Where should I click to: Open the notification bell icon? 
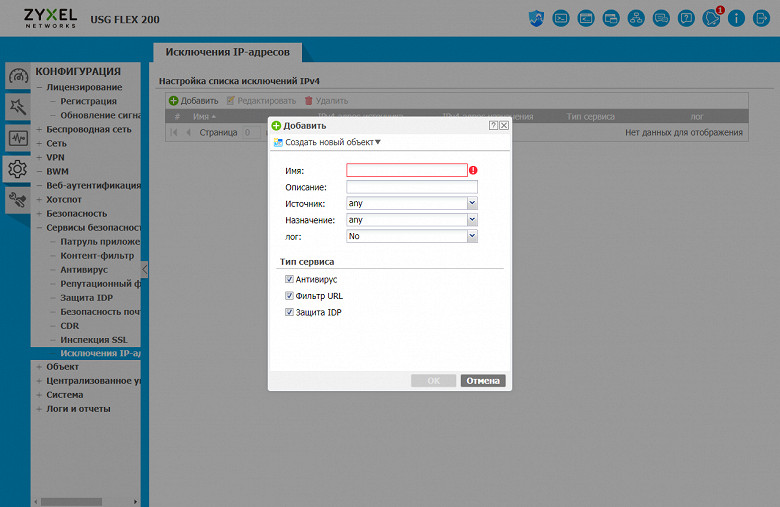[x=711, y=19]
